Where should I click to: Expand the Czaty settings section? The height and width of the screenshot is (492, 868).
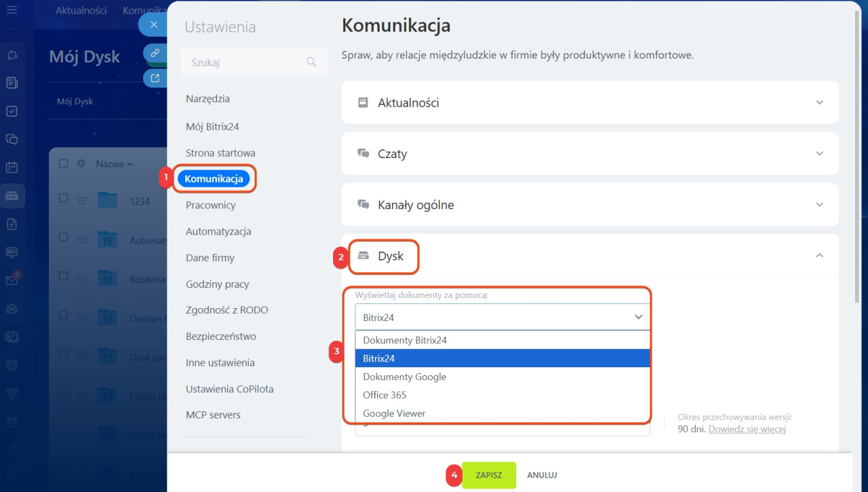590,154
